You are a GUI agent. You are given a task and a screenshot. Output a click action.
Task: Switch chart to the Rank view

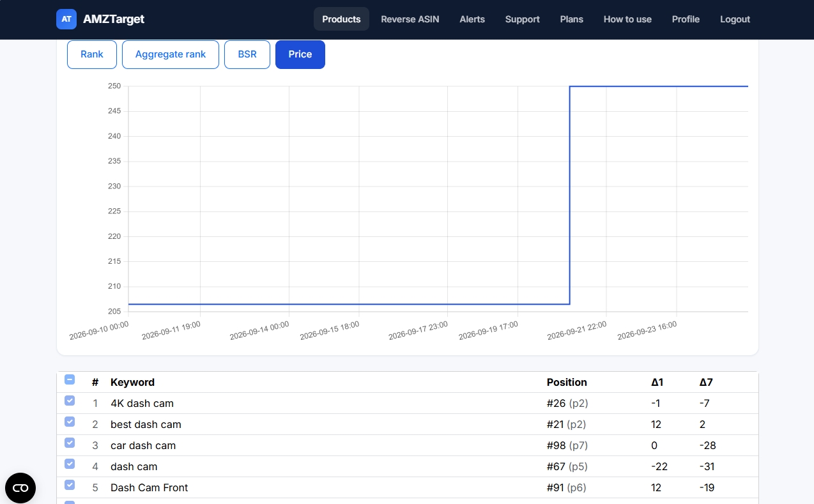92,54
